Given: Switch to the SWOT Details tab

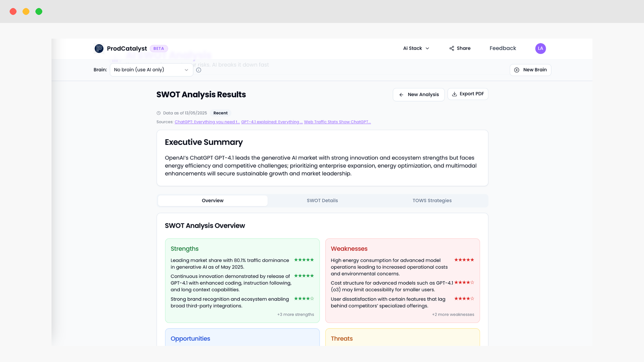Looking at the screenshot, I should point(322,201).
